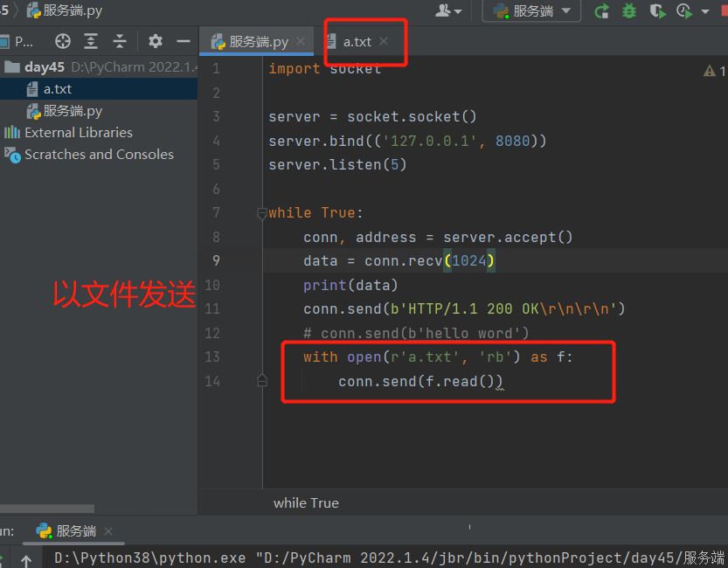Click the horizontal scrollbar of the project panel
The height and width of the screenshot is (568, 728).
[47, 509]
